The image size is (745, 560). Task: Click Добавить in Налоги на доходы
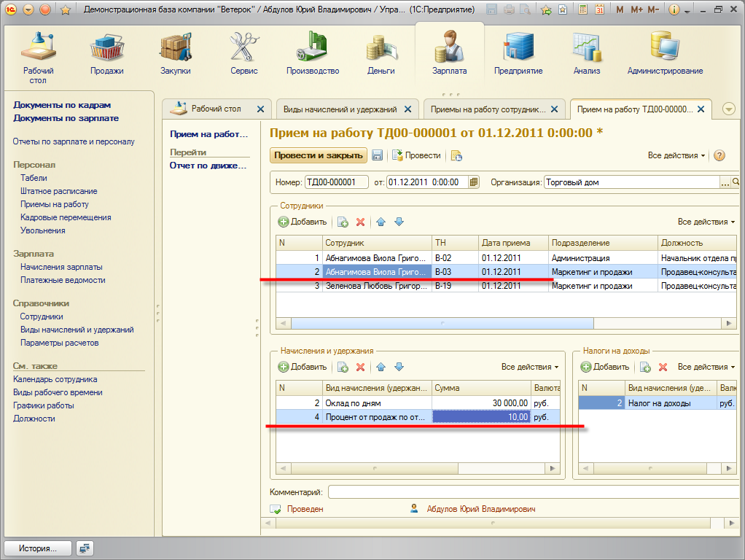tap(605, 367)
